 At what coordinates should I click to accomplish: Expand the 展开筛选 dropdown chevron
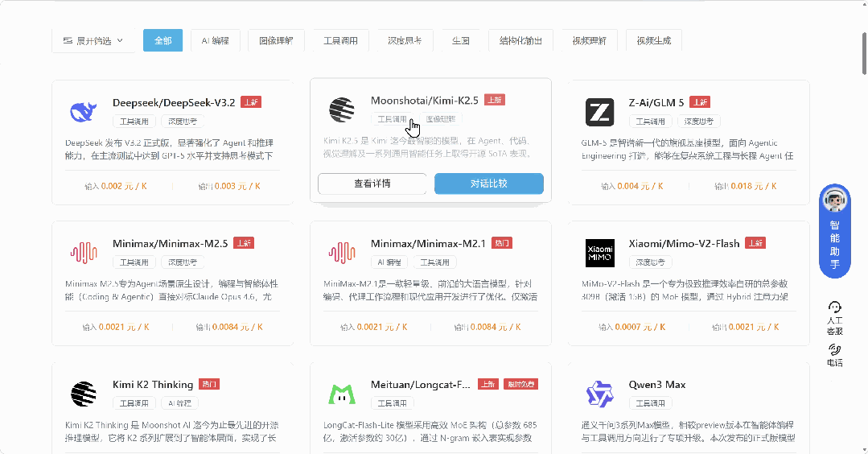click(x=120, y=40)
